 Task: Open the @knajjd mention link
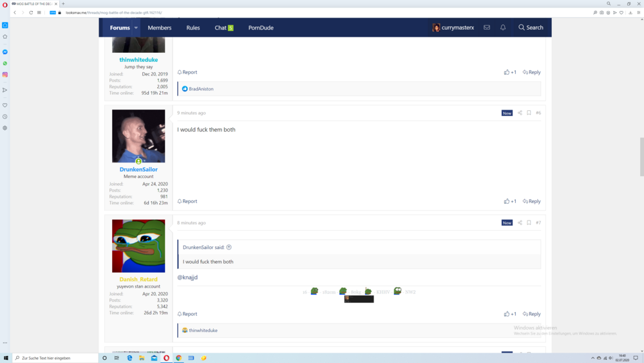coord(187,277)
